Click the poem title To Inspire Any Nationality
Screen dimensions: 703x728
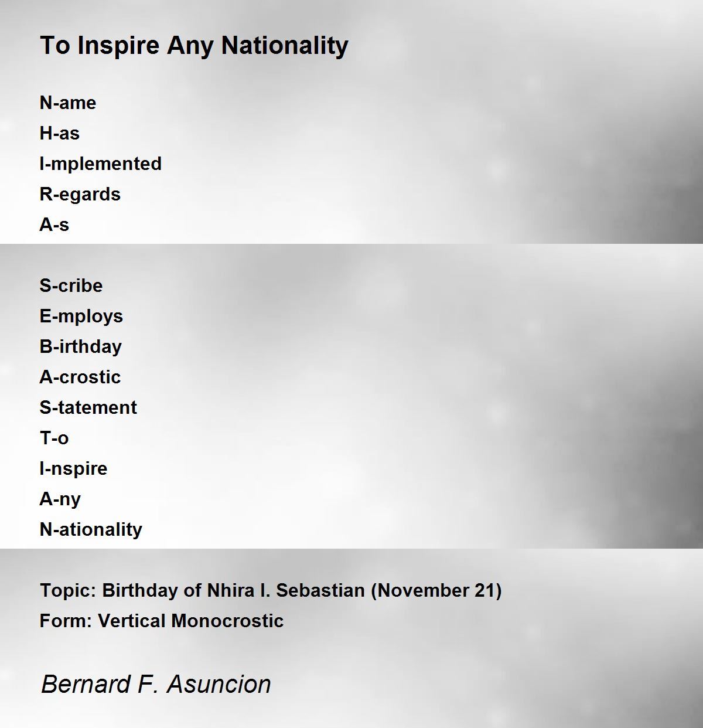(194, 46)
